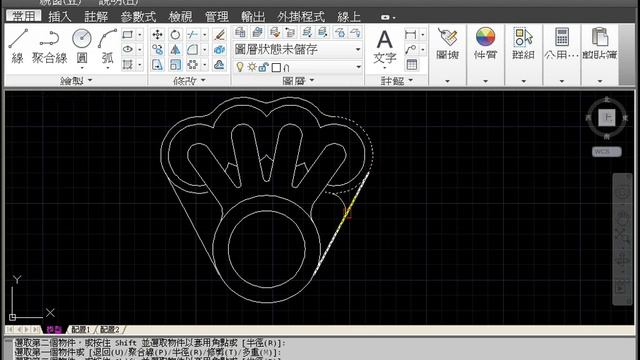The height and width of the screenshot is (360, 640).
Task: Select the Rotate tool
Action: tap(175, 34)
